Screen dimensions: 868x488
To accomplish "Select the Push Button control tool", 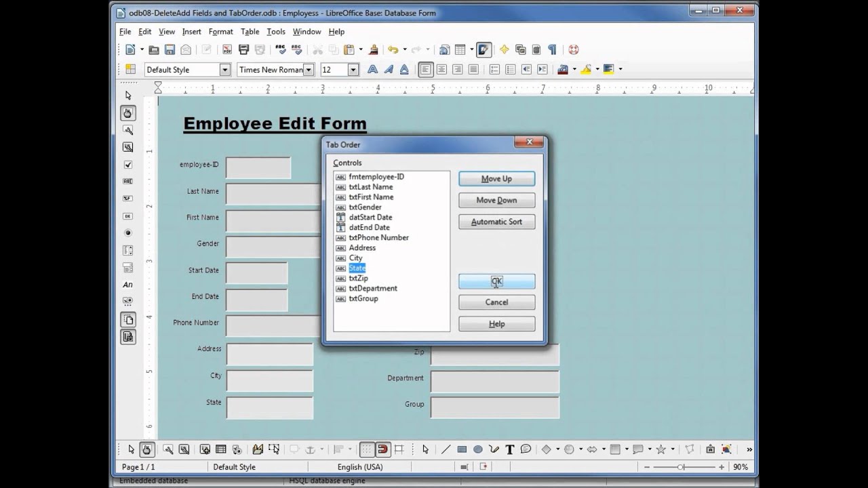I will click(x=127, y=216).
